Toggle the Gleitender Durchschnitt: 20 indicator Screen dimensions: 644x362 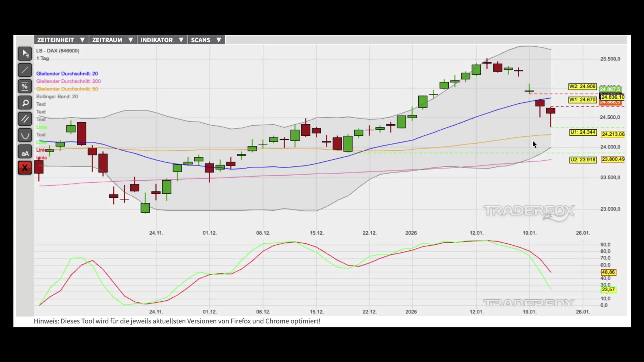(67, 74)
